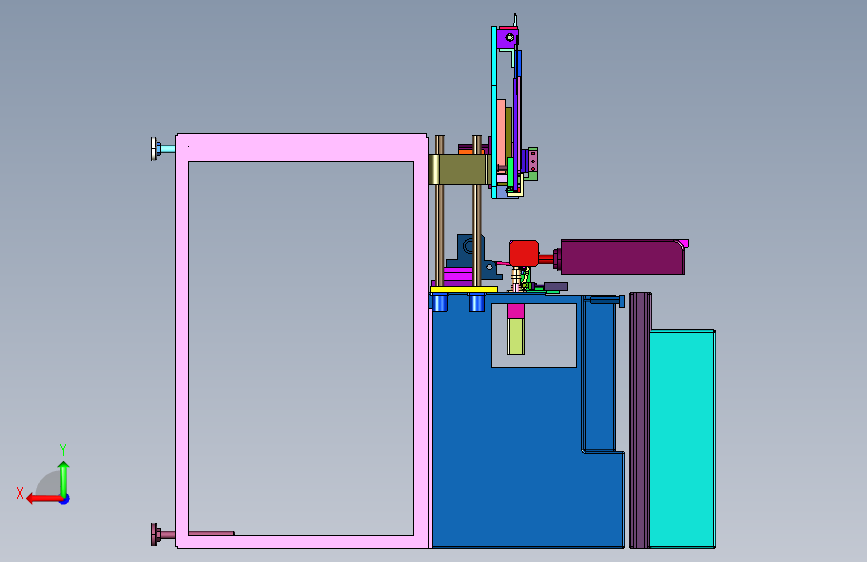Pick the tall cyan vertical plate at the top
This screenshot has height=562, width=867.
[494, 111]
